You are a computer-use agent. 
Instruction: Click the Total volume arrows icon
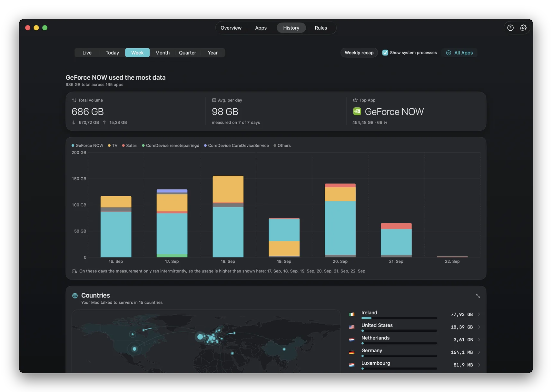(74, 100)
